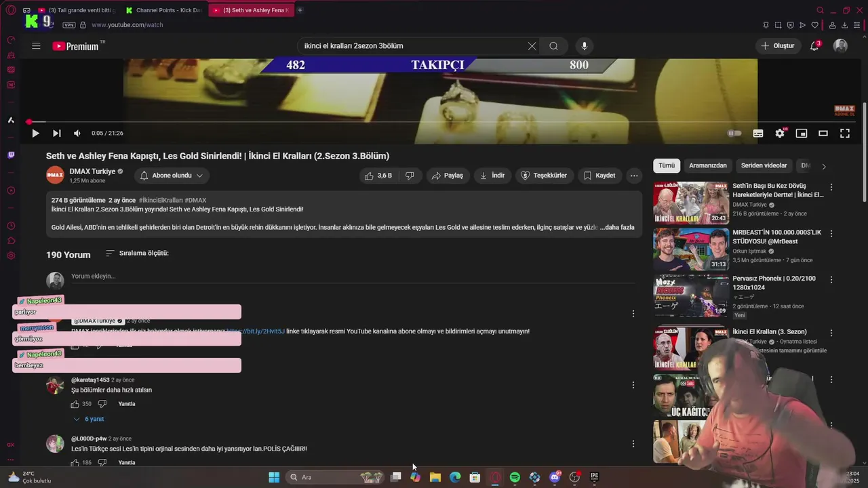Like the L000D-p4w comment
868x488 pixels.
click(75, 463)
